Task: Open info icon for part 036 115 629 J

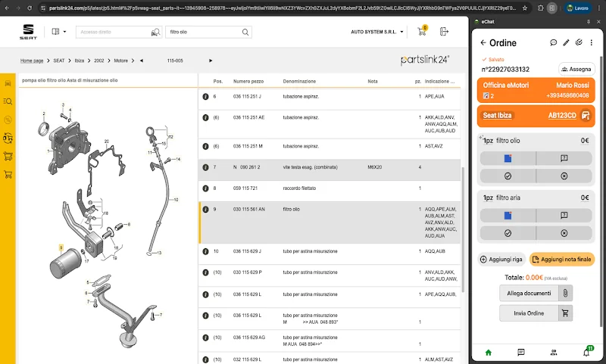Action: (205, 251)
